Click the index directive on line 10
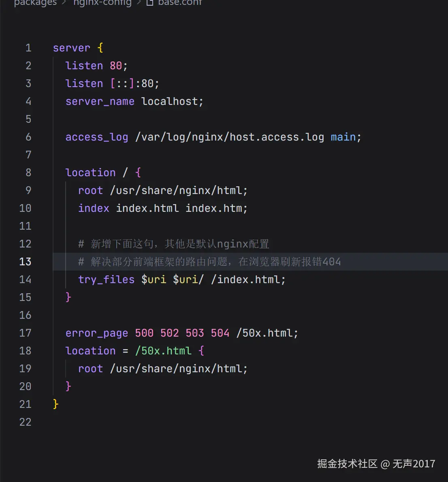448x482 pixels. pyautogui.click(x=94, y=208)
